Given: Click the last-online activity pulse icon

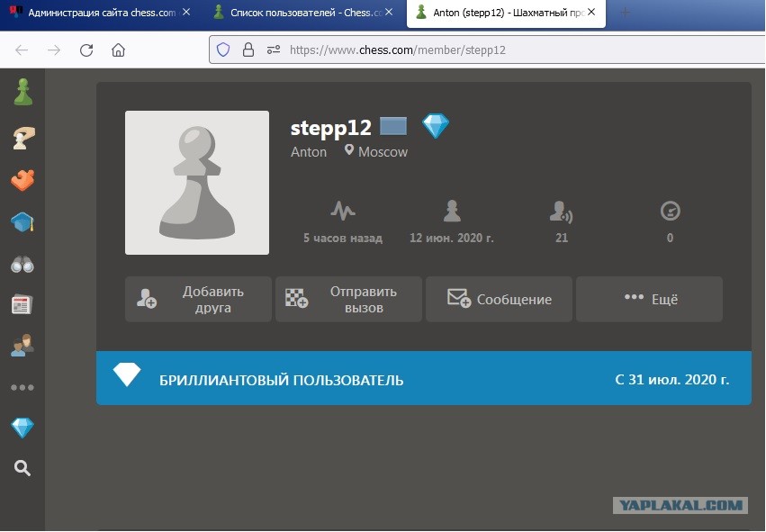Looking at the screenshot, I should pyautogui.click(x=343, y=211).
